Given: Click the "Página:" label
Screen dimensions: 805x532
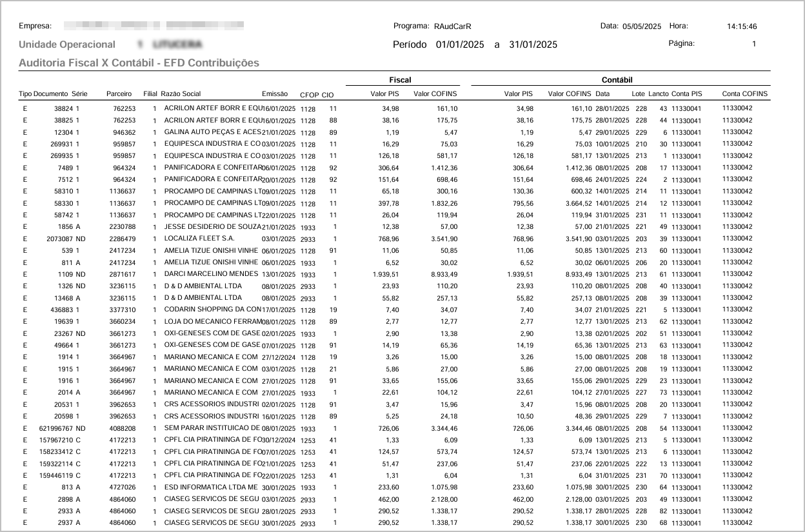Looking at the screenshot, I should (x=682, y=44).
